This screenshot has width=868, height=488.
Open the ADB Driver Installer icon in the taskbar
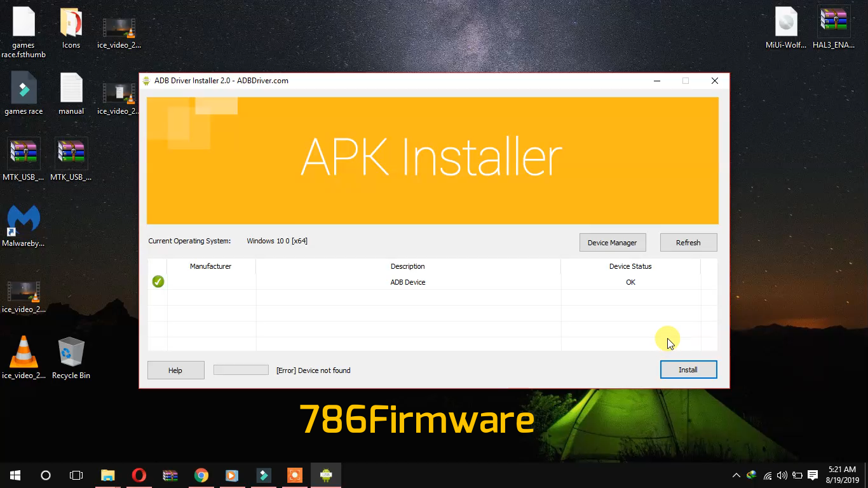[x=325, y=475]
